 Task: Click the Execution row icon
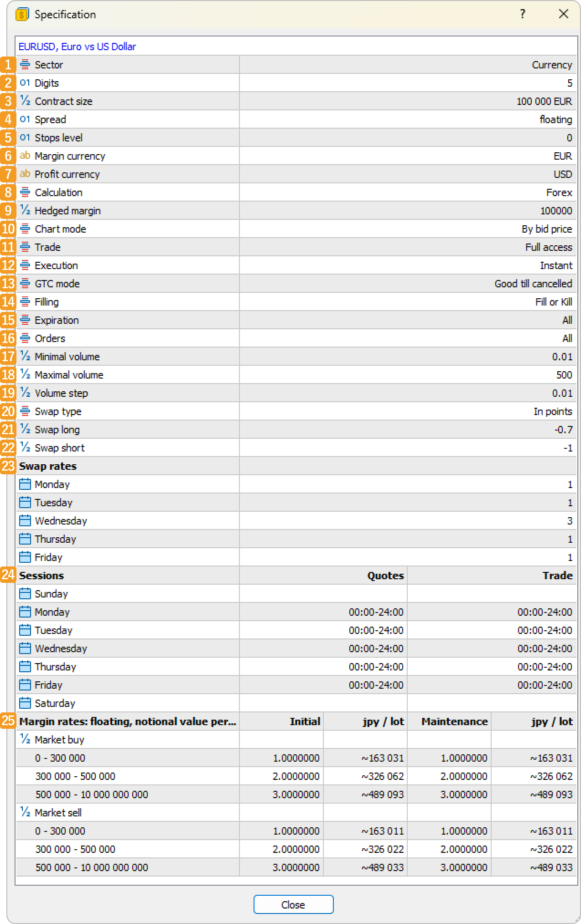tap(25, 265)
